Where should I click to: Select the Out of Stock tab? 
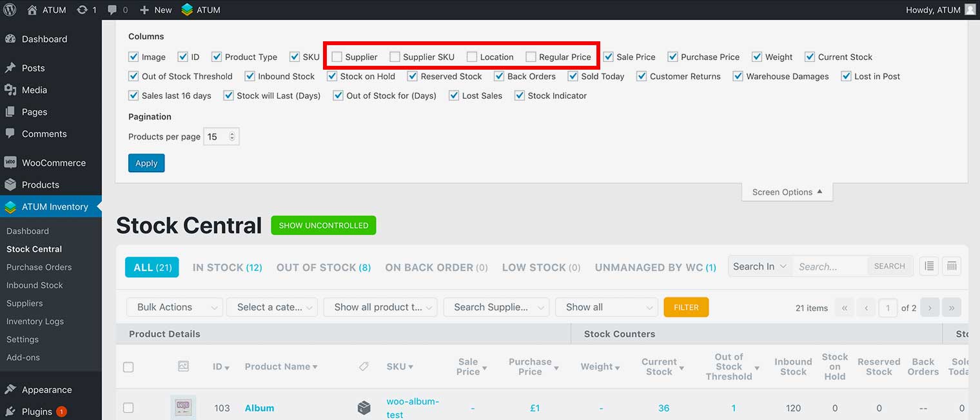click(323, 267)
